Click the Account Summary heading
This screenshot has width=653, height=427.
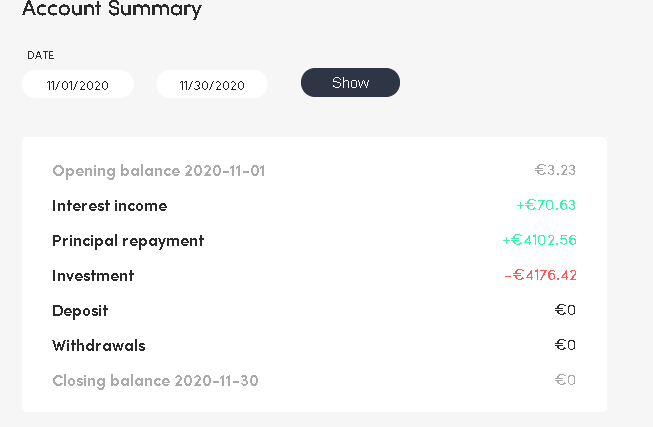point(112,10)
